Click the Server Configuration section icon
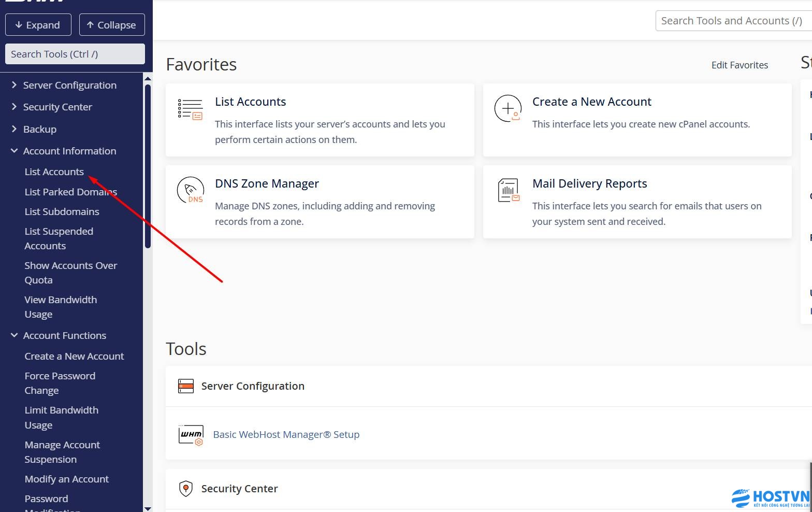 pos(186,386)
